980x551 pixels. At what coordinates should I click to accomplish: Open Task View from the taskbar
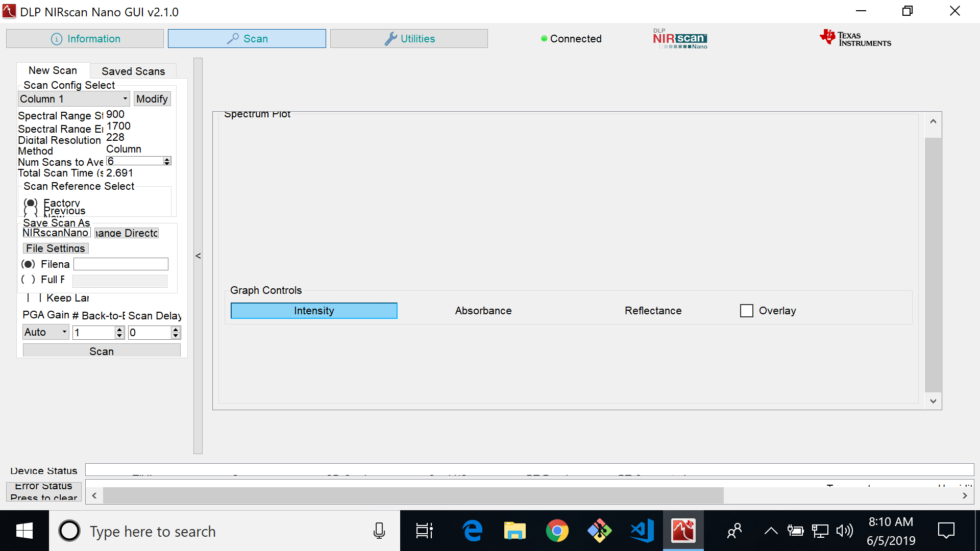(x=424, y=531)
